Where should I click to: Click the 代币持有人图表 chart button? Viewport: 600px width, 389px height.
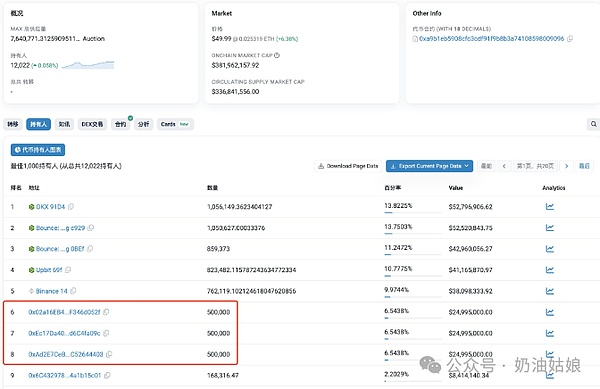point(38,150)
